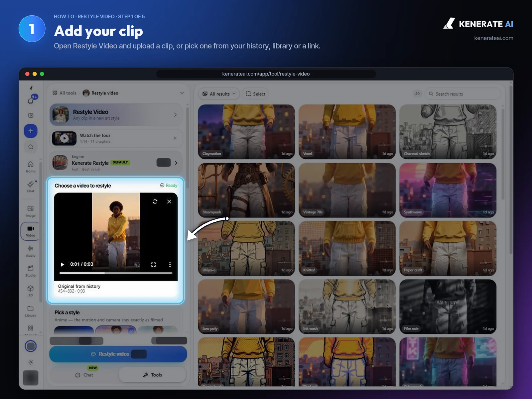Open the video player more options menu
The width and height of the screenshot is (532, 399).
click(x=170, y=264)
